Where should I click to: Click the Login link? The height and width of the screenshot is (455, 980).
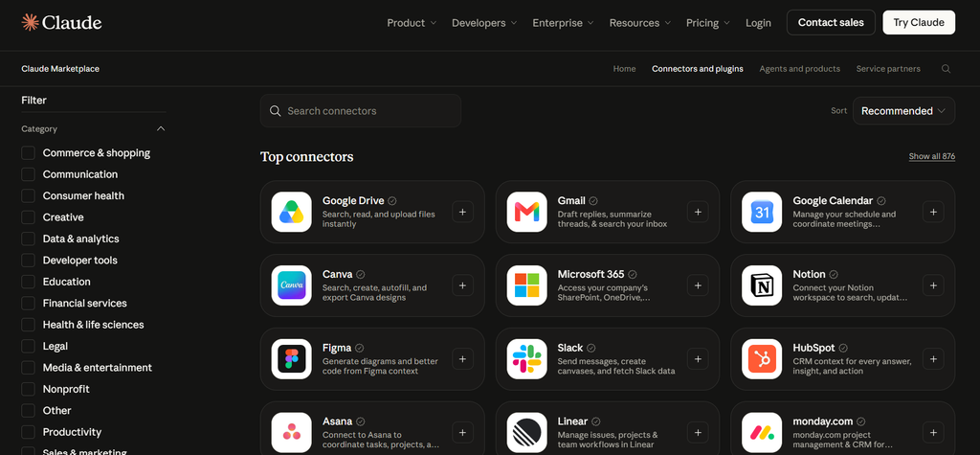758,23
